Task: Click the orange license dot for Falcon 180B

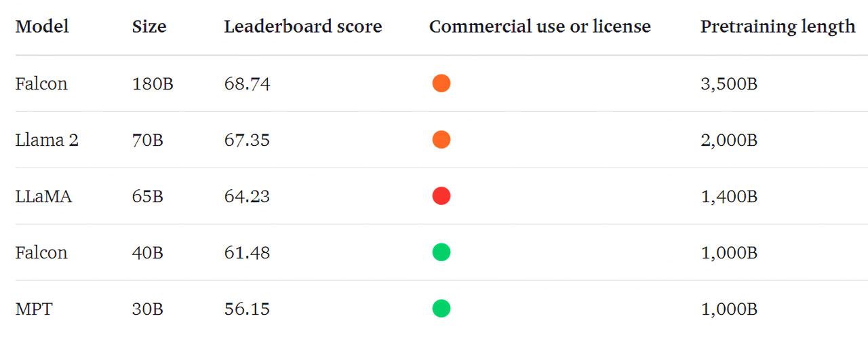Action: click(441, 83)
